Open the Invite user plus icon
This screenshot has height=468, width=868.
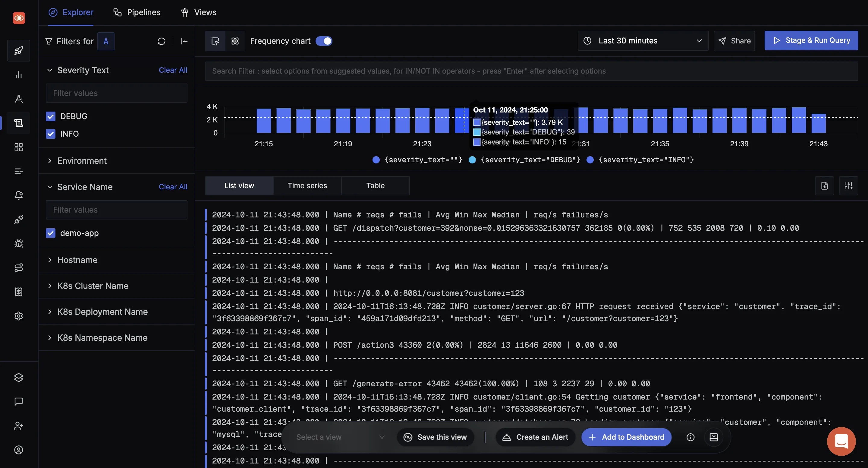point(19,426)
